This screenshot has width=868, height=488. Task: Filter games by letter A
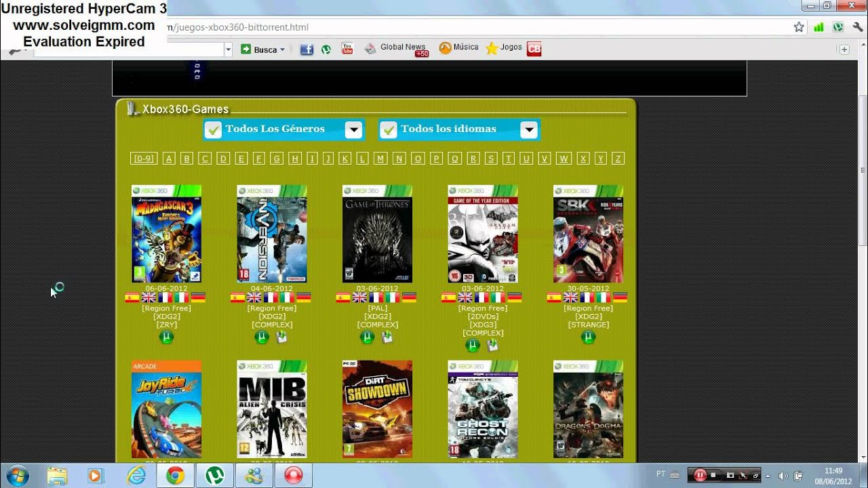(x=170, y=159)
